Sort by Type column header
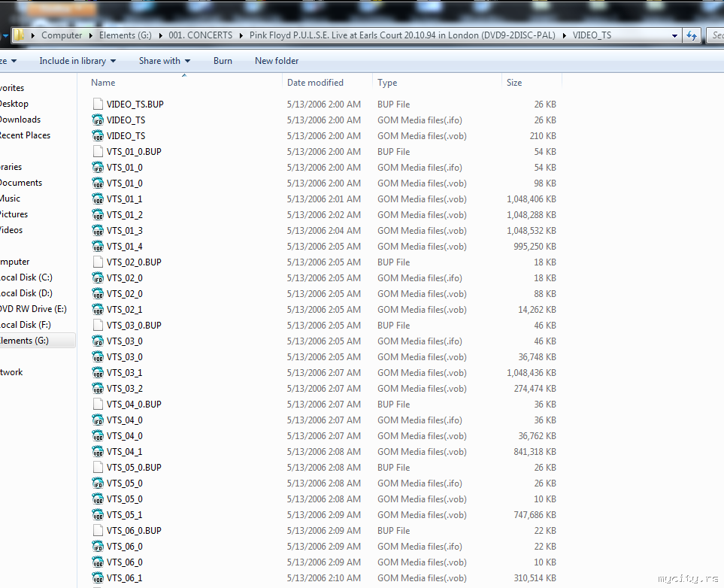The height and width of the screenshot is (588, 724). (x=387, y=83)
